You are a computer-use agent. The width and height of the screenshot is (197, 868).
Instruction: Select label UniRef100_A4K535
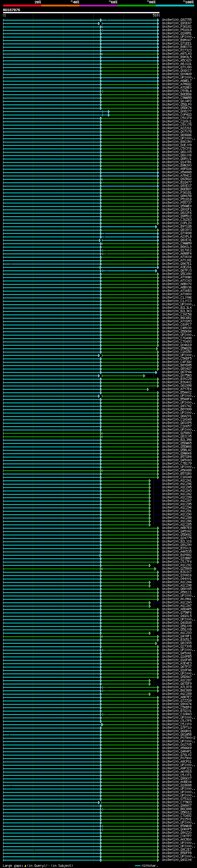[x=177, y=551]
